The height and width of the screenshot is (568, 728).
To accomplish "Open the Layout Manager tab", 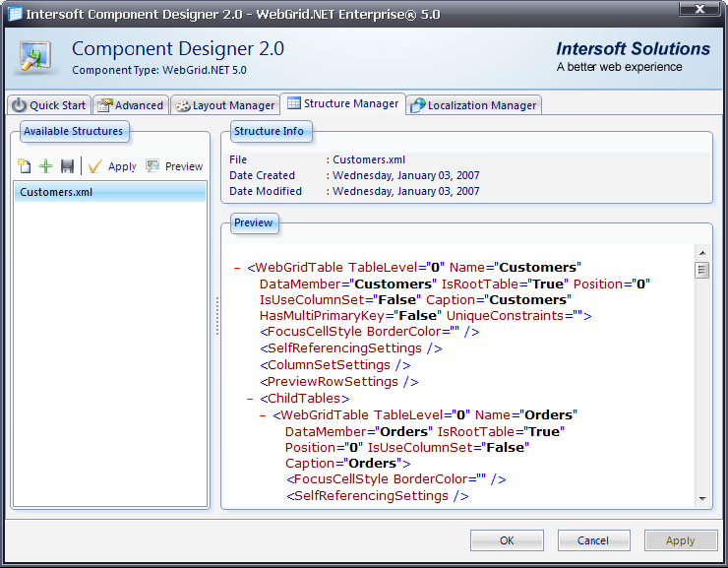I will 224,105.
